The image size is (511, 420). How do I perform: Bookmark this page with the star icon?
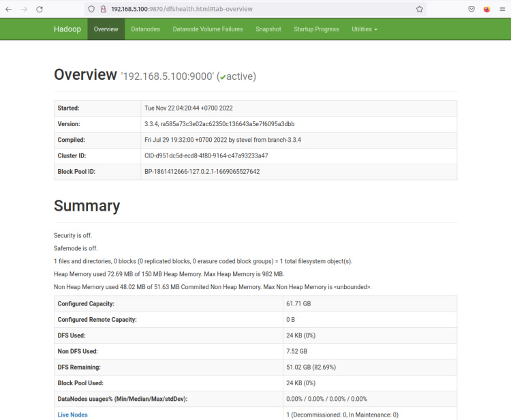[420, 10]
